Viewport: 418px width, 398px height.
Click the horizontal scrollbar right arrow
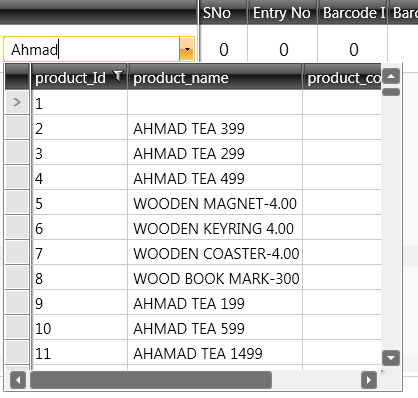coord(369,380)
